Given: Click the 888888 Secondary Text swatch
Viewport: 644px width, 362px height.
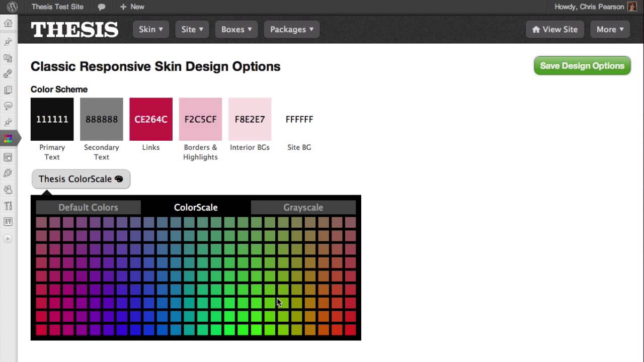Looking at the screenshot, I should click(102, 119).
